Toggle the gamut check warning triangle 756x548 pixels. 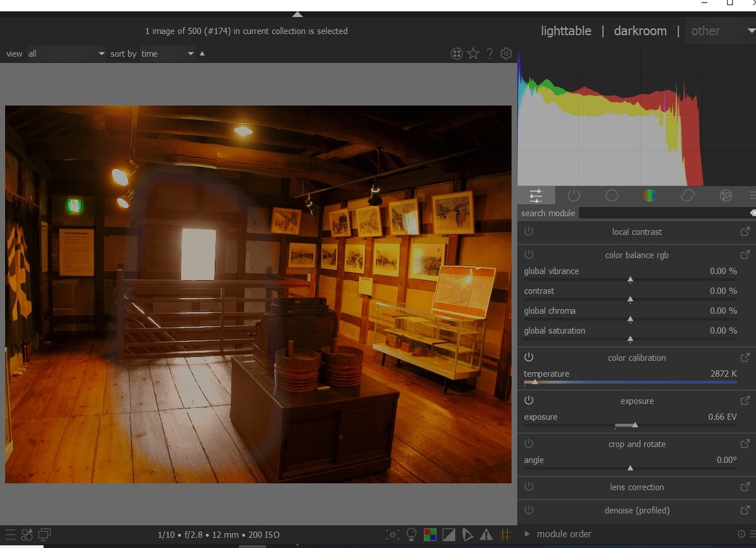point(486,535)
